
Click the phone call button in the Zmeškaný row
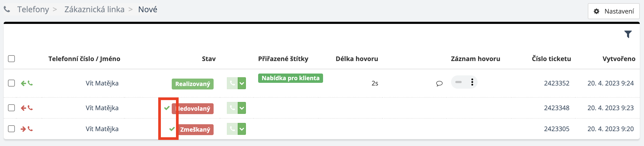232,129
